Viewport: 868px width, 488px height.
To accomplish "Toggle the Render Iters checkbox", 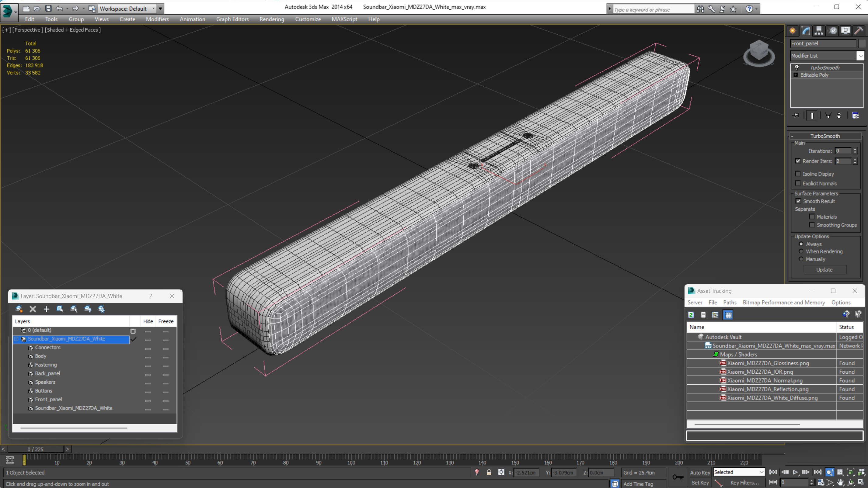I will pos(798,161).
